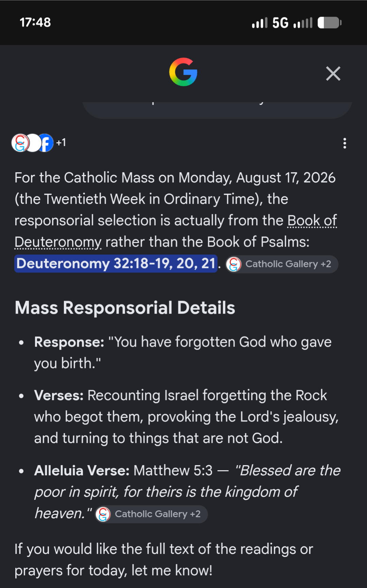Tap the collapsed query bubble at top
This screenshot has height=588, width=367.
tap(217, 110)
